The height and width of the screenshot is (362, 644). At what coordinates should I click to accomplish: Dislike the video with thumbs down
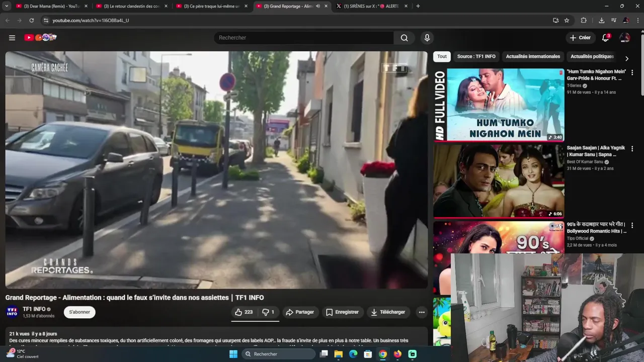pos(268,312)
